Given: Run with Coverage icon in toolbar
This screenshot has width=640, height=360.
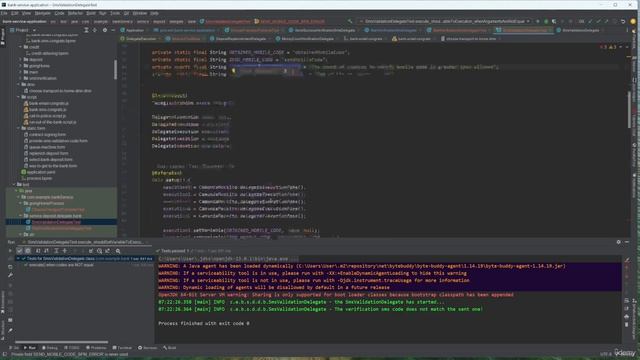Looking at the screenshot, I should point(554,21).
